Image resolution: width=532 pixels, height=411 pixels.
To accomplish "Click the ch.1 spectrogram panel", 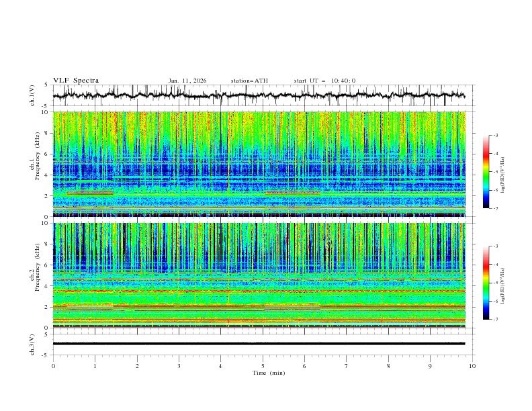I will (x=259, y=164).
